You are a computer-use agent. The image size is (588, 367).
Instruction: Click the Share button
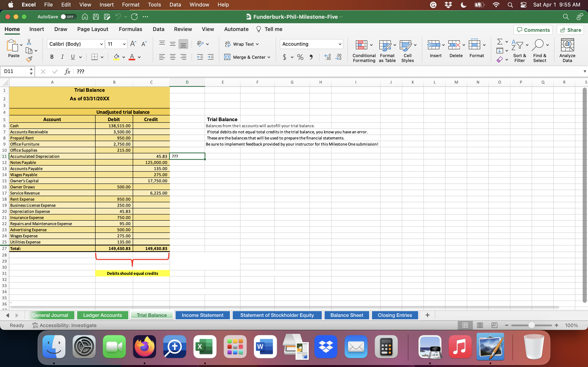tap(570, 30)
